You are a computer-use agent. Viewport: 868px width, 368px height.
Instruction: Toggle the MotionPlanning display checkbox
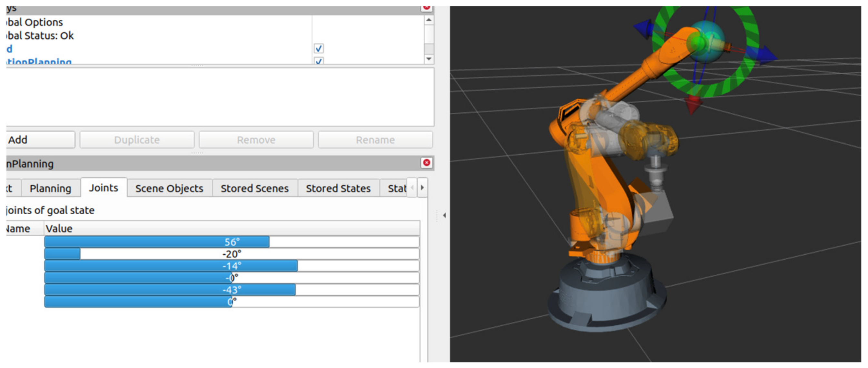[319, 61]
